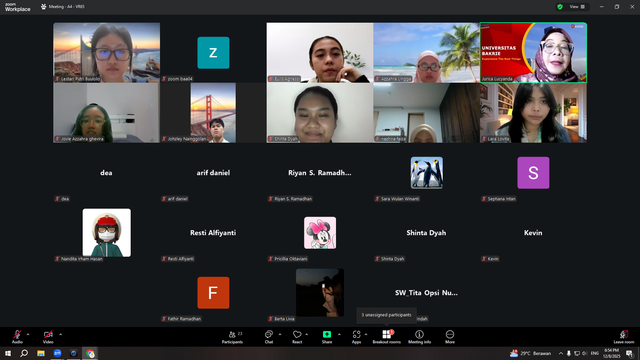This screenshot has height=360, width=640.
Task: Click the large 'arif daniel' participant name
Action: click(213, 173)
